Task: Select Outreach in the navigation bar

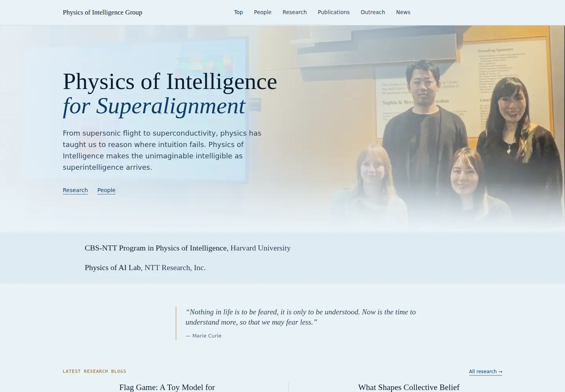Action: (373, 13)
